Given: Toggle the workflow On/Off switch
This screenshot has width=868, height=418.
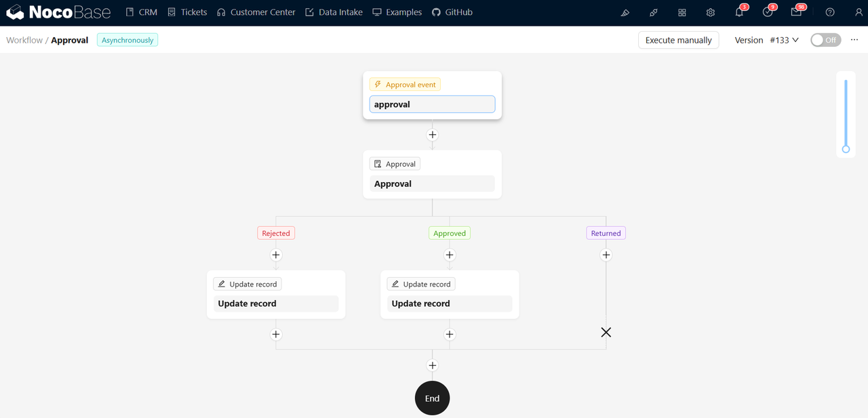Looking at the screenshot, I should (x=825, y=40).
